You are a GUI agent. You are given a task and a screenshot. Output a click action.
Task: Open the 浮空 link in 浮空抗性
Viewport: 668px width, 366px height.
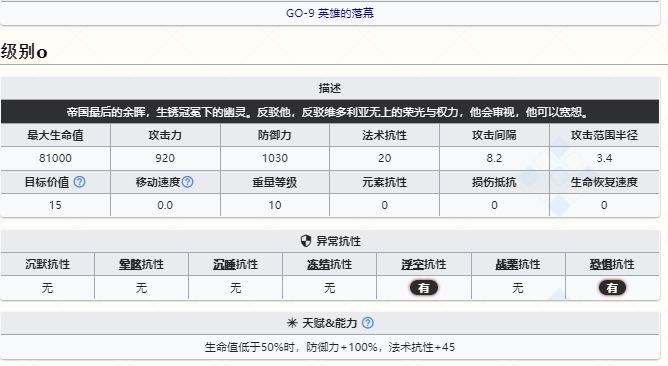pyautogui.click(x=412, y=264)
